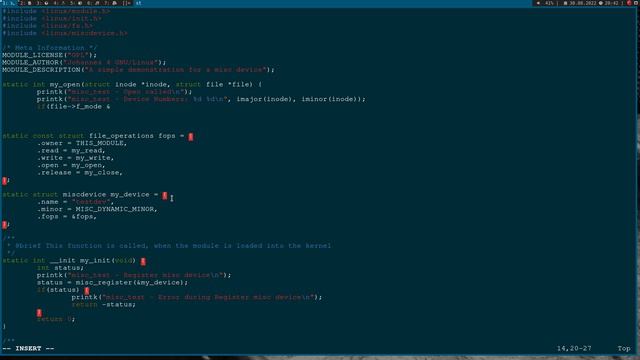This screenshot has width=640, height=360.
Task: Click the 'Top' scroll indicator
Action: [624, 349]
